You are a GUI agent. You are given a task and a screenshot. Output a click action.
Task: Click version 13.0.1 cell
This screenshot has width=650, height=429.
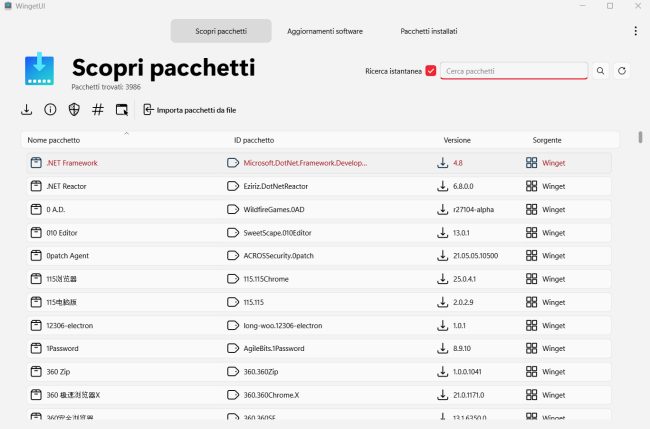pyautogui.click(x=461, y=233)
